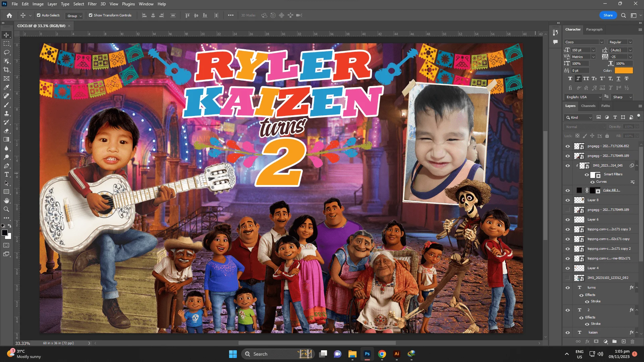Open more options ellipsis in options bar
The image size is (644, 362).
tap(231, 15)
